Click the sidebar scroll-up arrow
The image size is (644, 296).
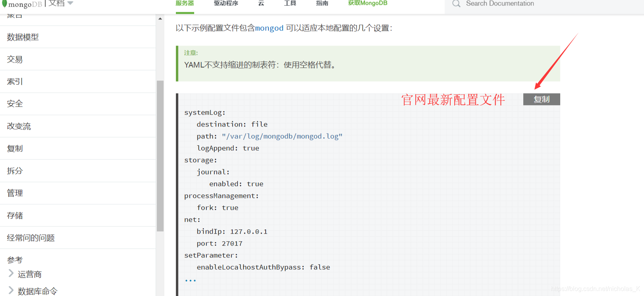click(160, 19)
